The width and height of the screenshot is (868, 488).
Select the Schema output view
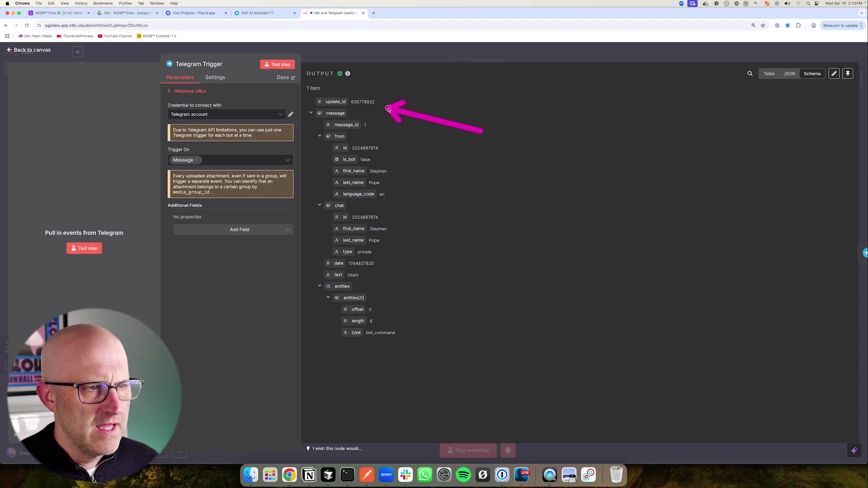pos(812,74)
